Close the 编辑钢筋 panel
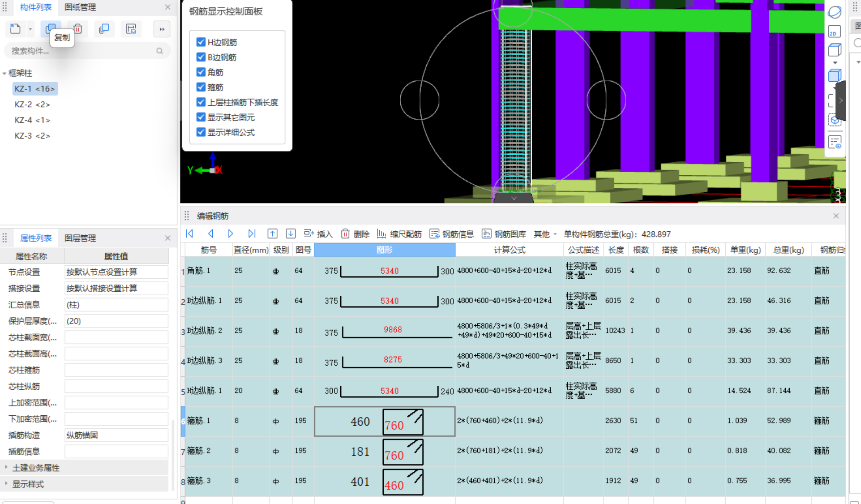Image resolution: width=861 pixels, height=504 pixels. tap(836, 216)
